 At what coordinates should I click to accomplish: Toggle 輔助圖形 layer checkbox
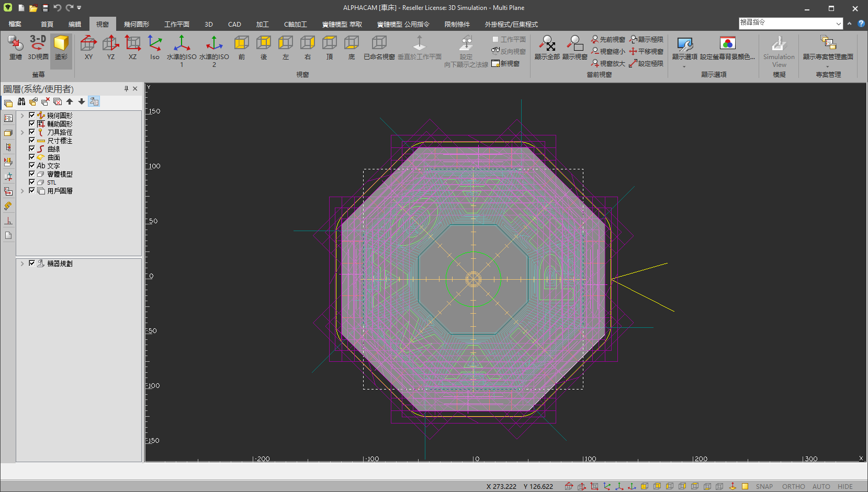click(x=32, y=123)
